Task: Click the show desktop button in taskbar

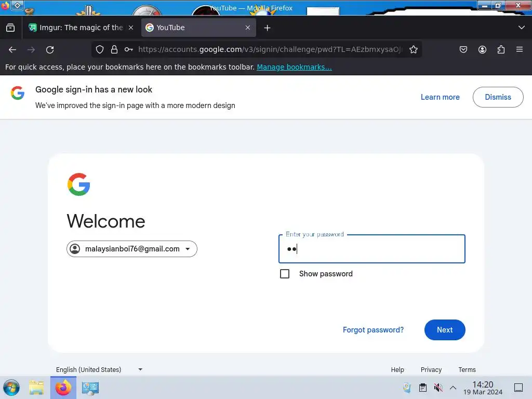Action: (x=518, y=388)
